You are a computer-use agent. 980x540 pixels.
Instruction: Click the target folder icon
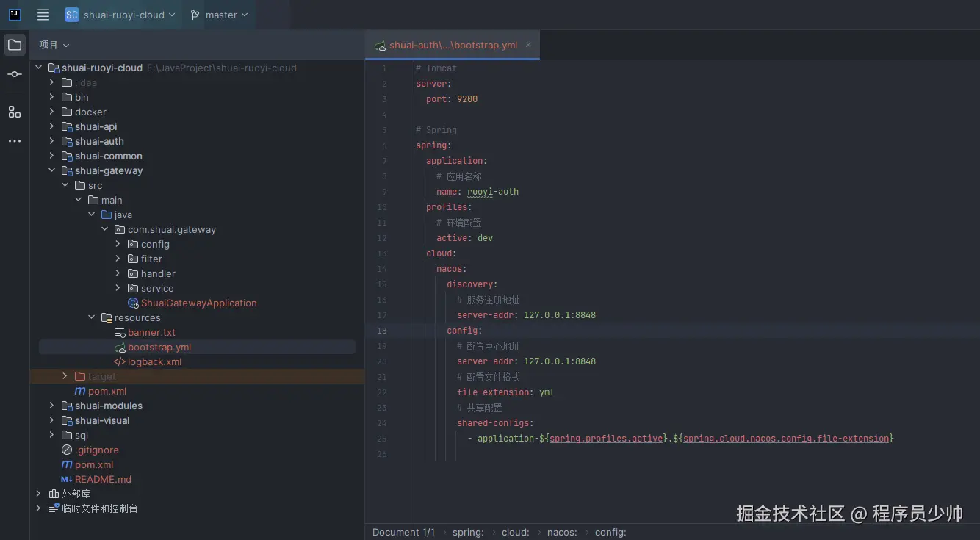click(x=80, y=376)
